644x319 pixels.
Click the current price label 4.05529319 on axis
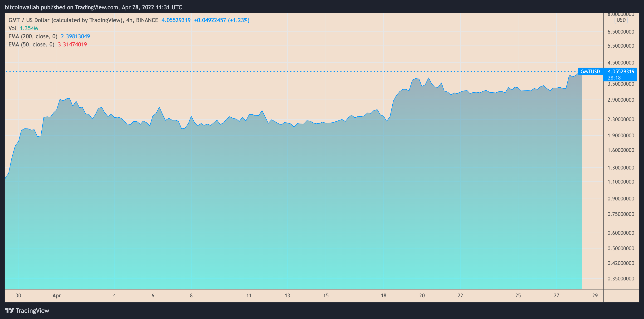(621, 72)
